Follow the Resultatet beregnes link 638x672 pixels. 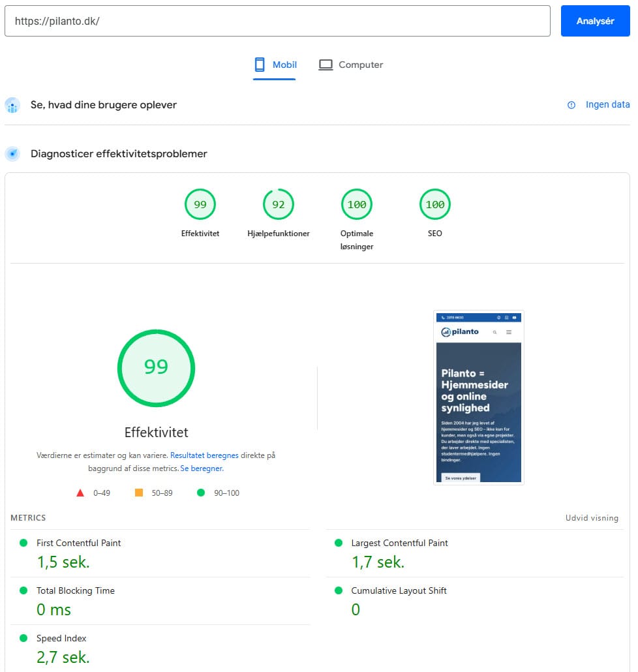[205, 455]
